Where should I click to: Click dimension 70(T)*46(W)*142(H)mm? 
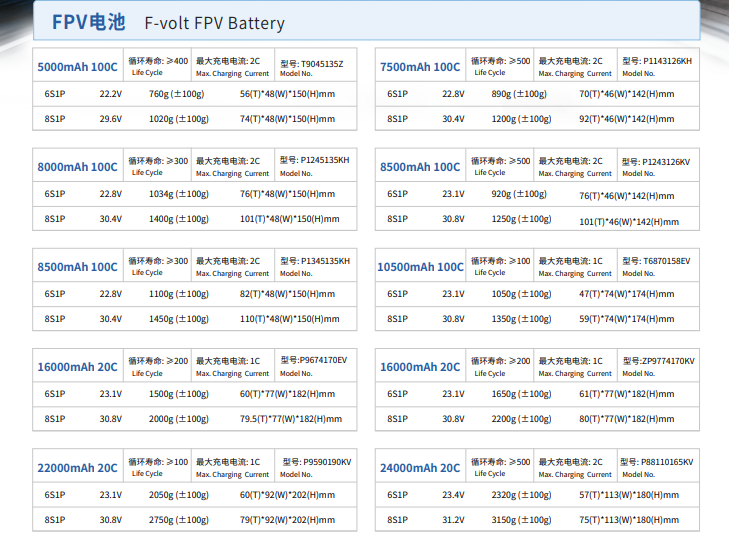[x=627, y=94]
